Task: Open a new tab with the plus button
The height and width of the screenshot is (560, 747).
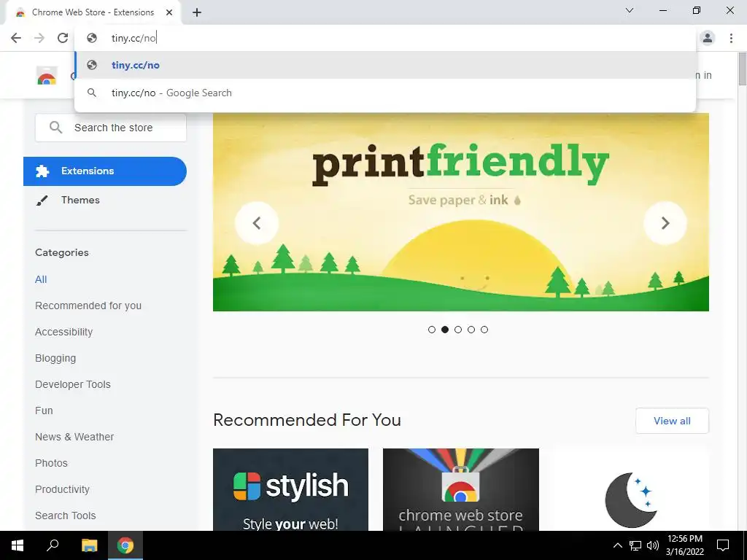Action: (x=197, y=12)
